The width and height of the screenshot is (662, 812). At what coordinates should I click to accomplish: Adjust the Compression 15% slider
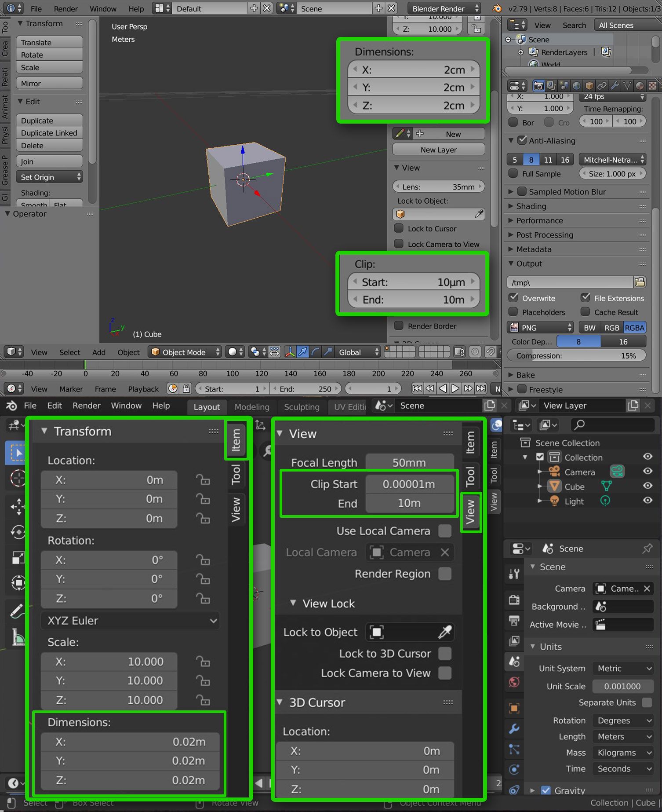(x=576, y=355)
